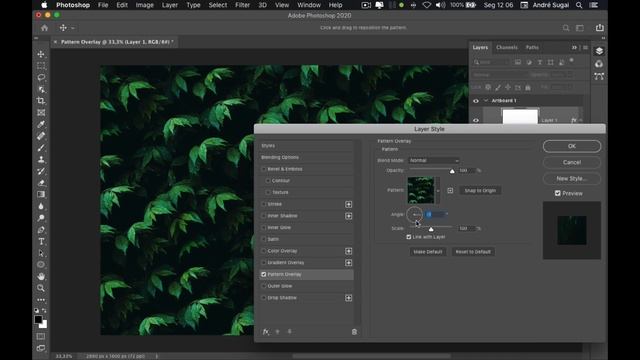The image size is (640, 360).
Task: Add another Drop Shadow plus button
Action: [x=348, y=298]
